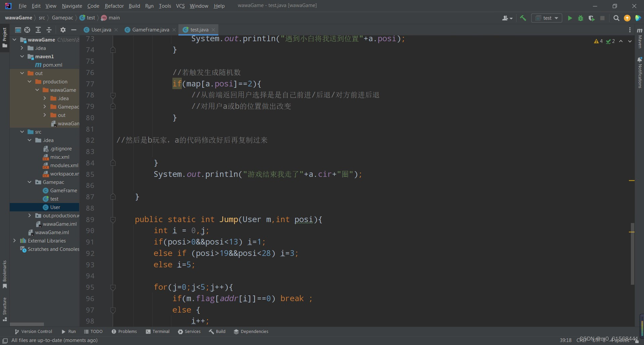
Task: Collapse all items in Project tree
Action: click(x=49, y=30)
